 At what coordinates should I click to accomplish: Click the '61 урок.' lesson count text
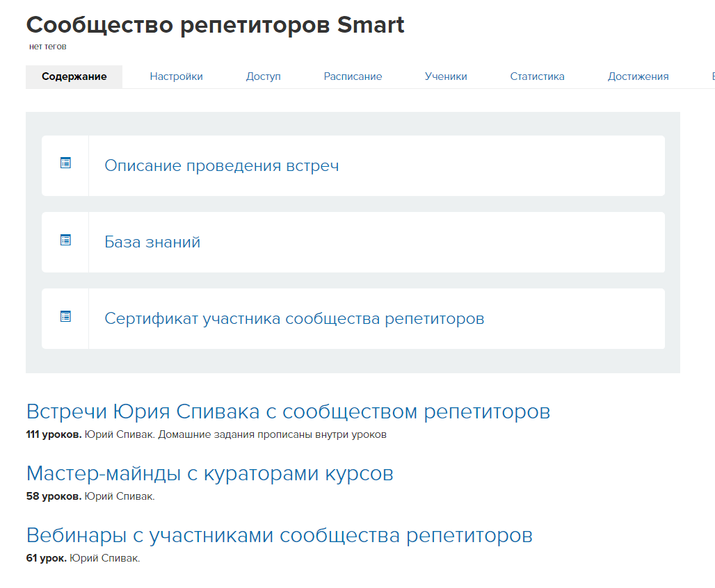tap(46, 558)
